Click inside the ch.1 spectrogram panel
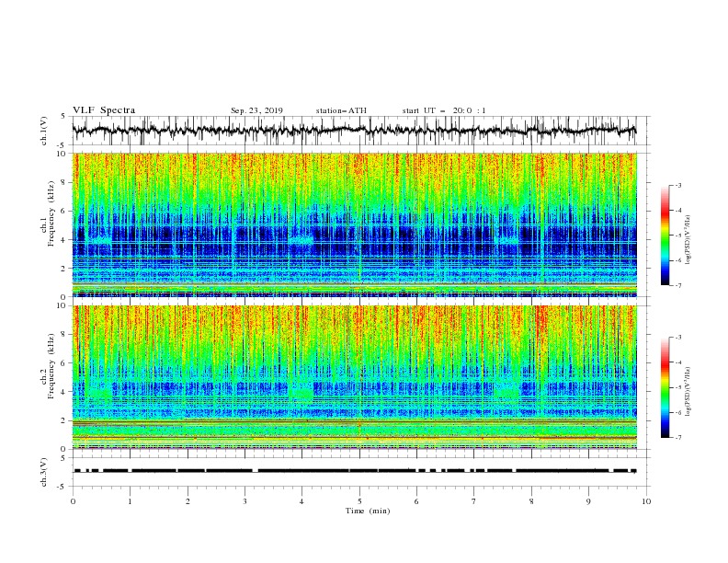 click(x=354, y=224)
